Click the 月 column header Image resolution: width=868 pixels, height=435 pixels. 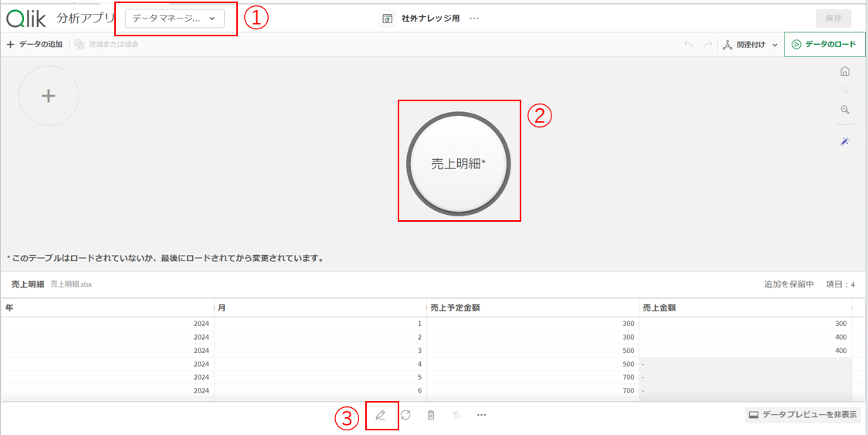pos(222,308)
